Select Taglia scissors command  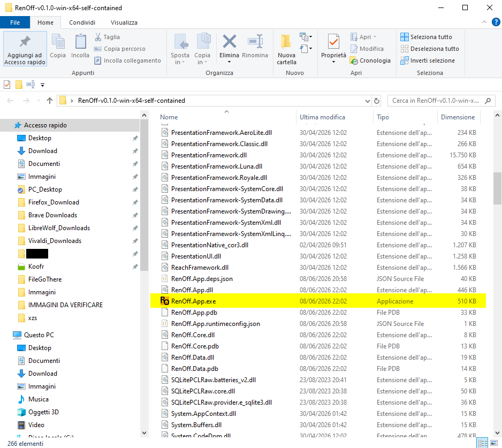(107, 37)
